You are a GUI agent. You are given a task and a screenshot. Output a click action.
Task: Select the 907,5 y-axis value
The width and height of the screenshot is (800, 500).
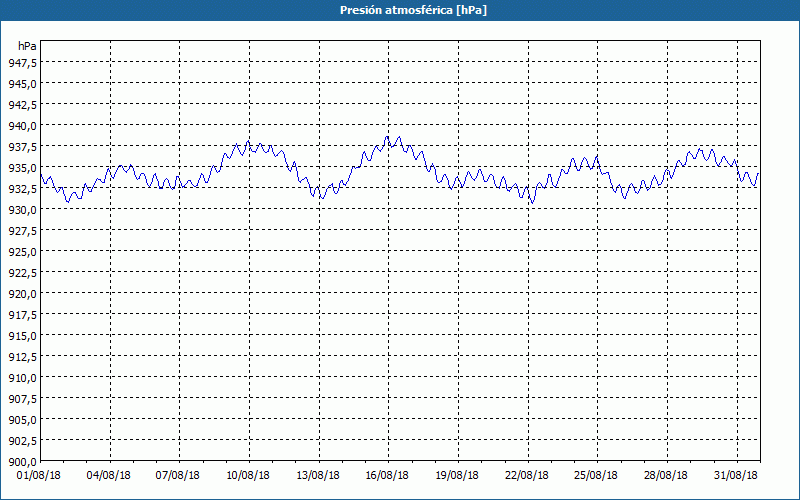click(22, 398)
